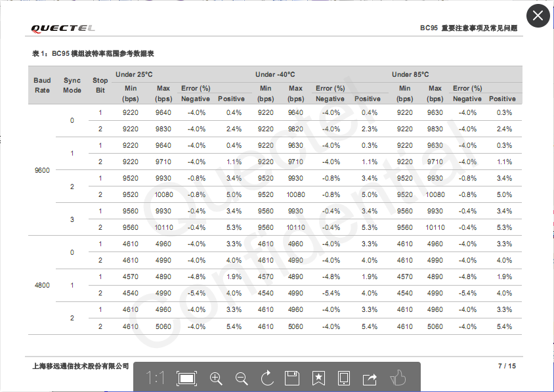Screen dimensions: 554x392
Task: Click the "Sync Mode" column header
Action: tap(72, 85)
